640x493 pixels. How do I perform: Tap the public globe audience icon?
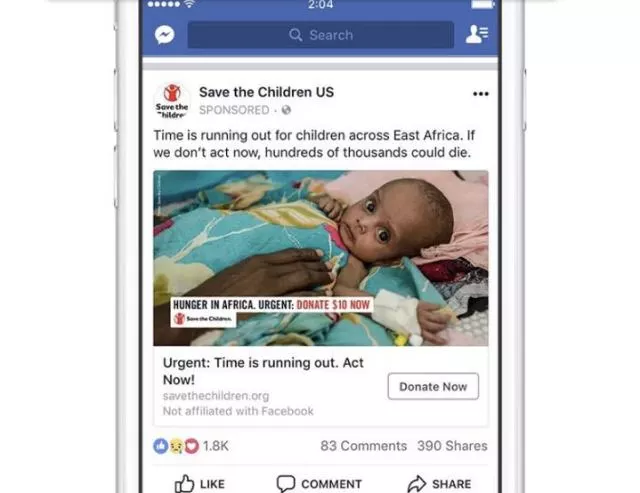(287, 110)
